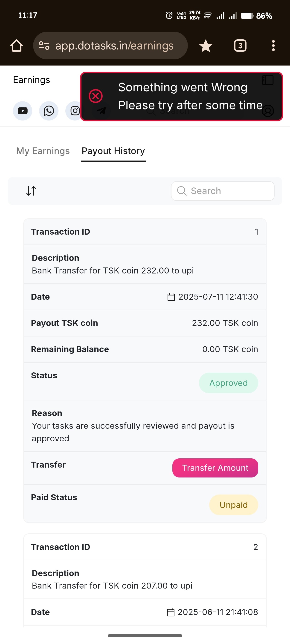Tap the sort arrows icon

pos(31,191)
